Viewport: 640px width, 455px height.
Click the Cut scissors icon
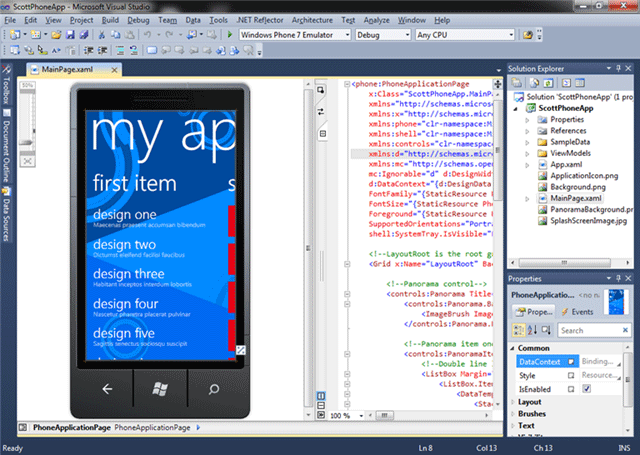click(x=102, y=35)
